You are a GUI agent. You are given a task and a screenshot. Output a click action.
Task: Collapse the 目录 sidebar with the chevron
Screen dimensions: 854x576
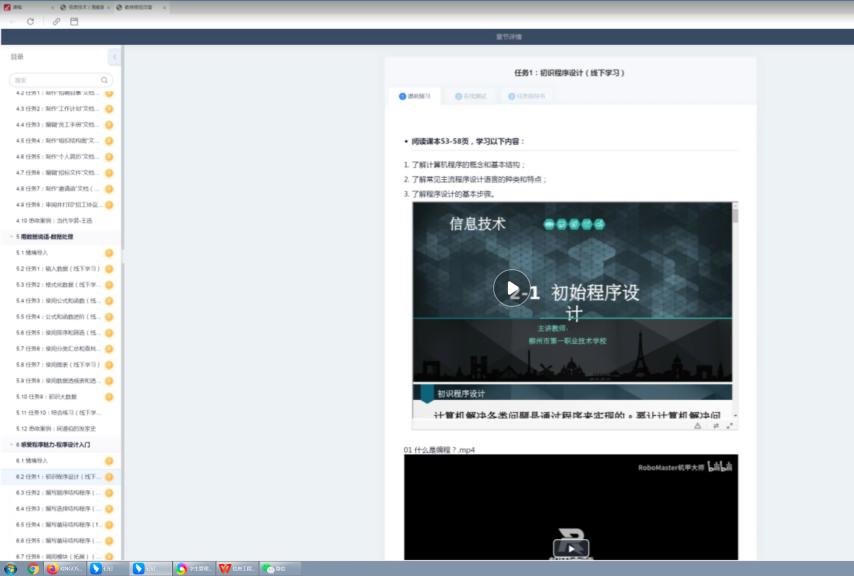pyautogui.click(x=114, y=57)
